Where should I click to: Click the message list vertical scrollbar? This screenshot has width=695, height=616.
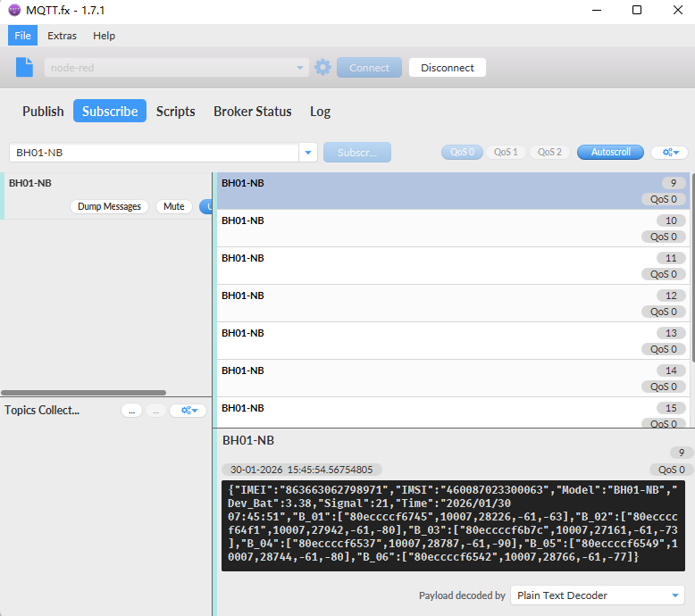693,267
